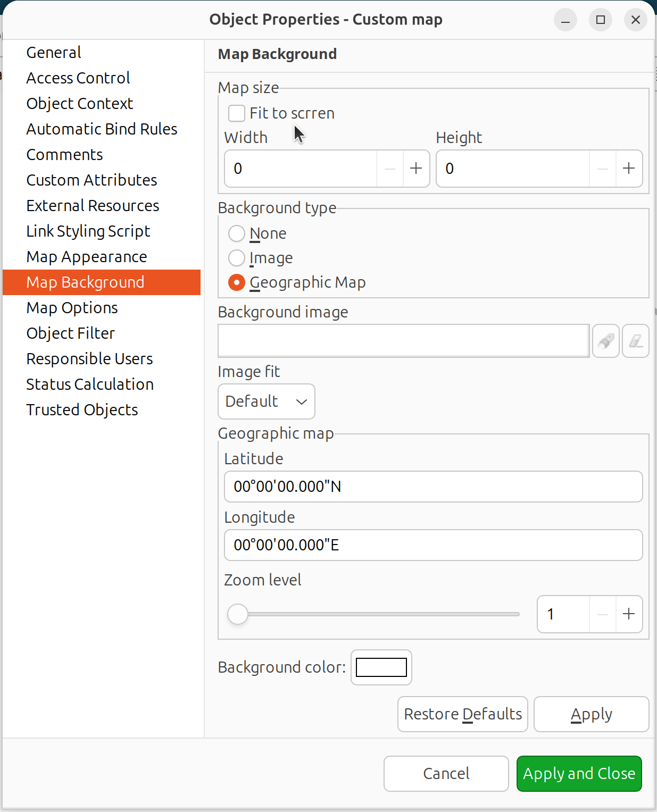
Task: Open the Map Appearance page
Action: 87,257
